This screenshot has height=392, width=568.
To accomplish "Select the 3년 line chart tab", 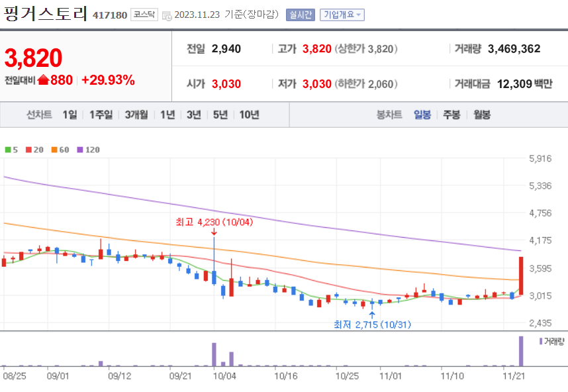I will click(194, 115).
